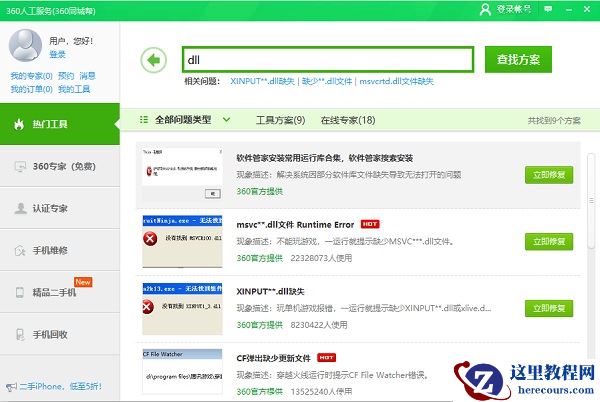Click the megaphone icon near 二手iPhone ad
The width and height of the screenshot is (600, 402).
[11, 387]
